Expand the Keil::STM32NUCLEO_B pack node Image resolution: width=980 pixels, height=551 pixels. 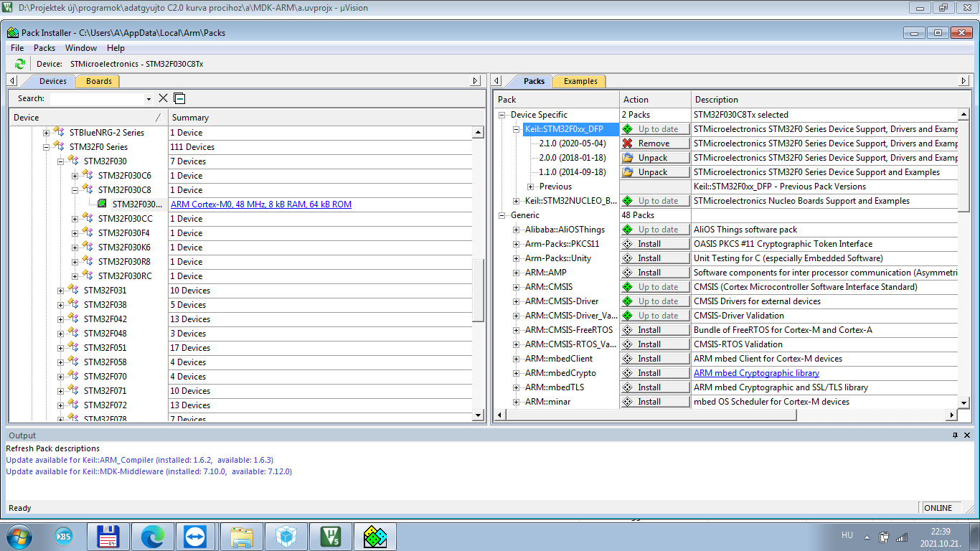517,201
